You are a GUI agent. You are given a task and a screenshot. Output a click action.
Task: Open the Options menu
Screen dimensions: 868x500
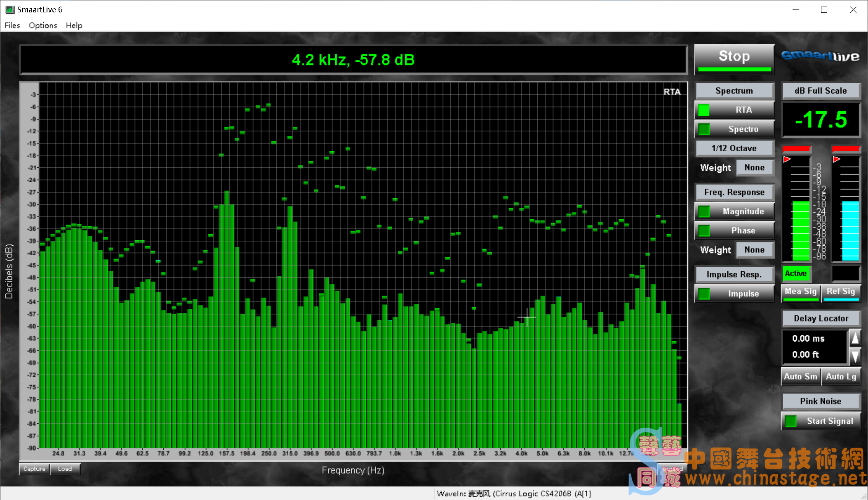coord(43,26)
